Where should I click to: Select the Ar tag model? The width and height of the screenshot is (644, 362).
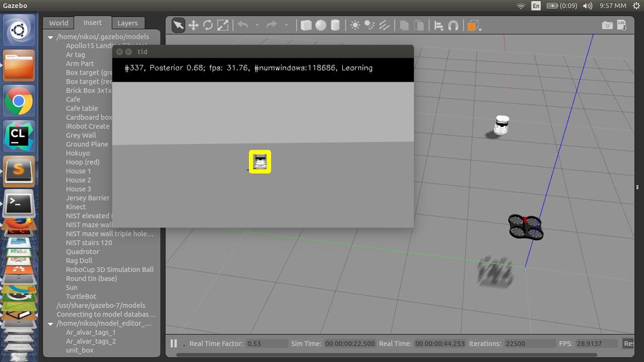pyautogui.click(x=75, y=55)
